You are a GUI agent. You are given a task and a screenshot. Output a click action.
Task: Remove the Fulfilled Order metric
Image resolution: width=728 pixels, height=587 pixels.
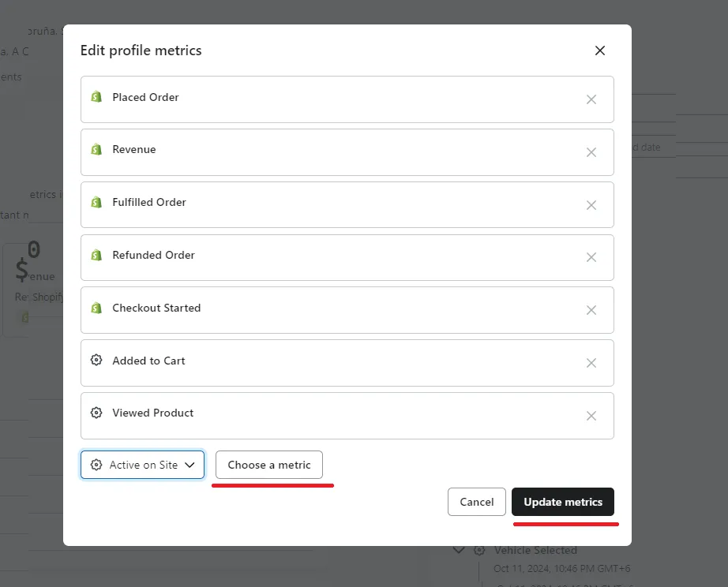591,205
